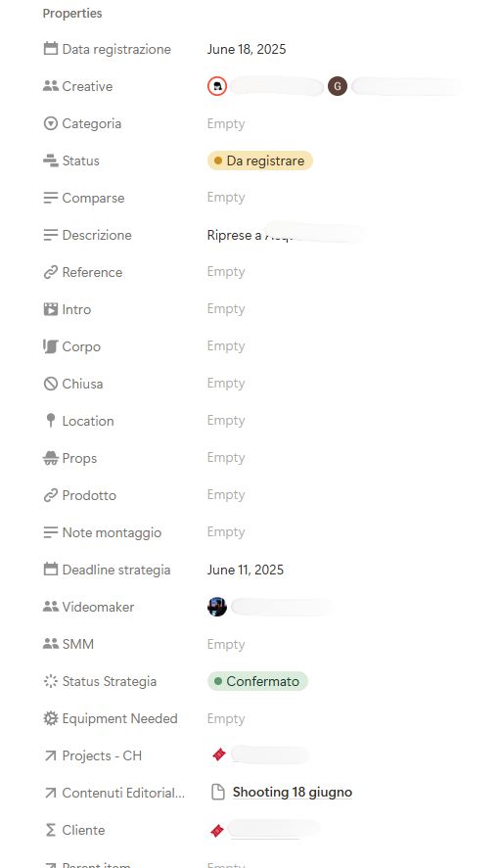Click the red ticket icon in Projects - CH
The image size is (501, 868).
click(x=218, y=754)
